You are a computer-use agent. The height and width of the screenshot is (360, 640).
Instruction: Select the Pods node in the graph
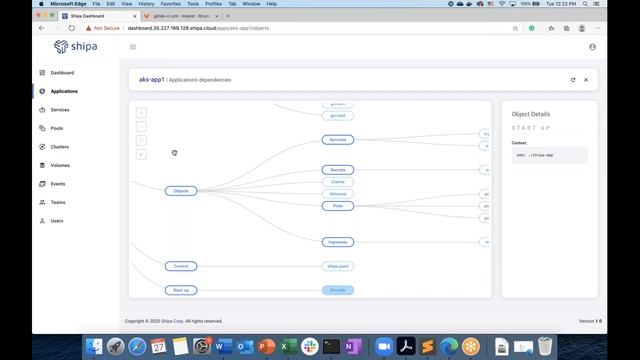pos(338,206)
